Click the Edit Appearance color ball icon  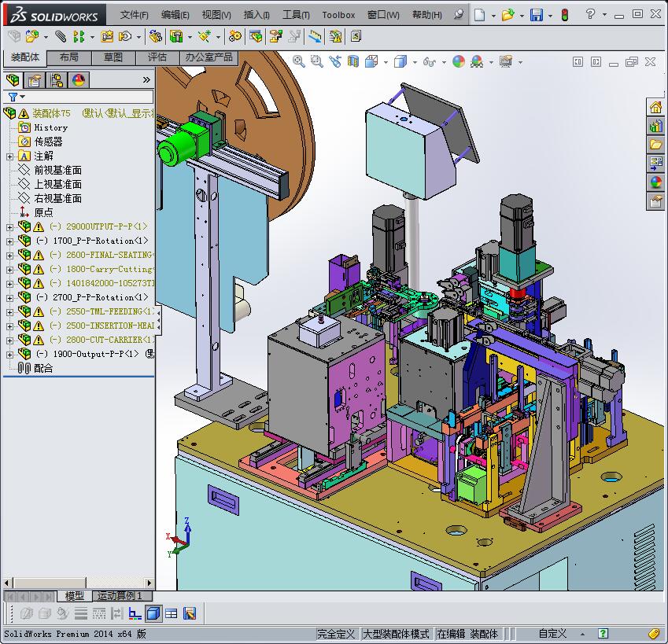pyautogui.click(x=459, y=61)
